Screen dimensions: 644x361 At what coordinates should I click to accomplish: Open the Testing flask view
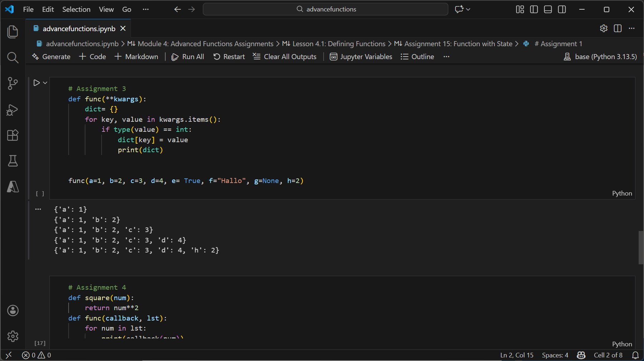click(x=13, y=161)
